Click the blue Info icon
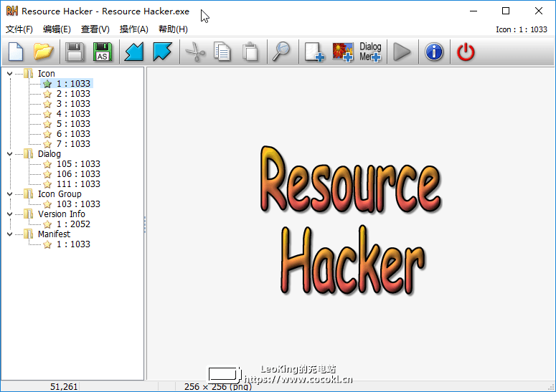The image size is (556, 392). pos(434,52)
